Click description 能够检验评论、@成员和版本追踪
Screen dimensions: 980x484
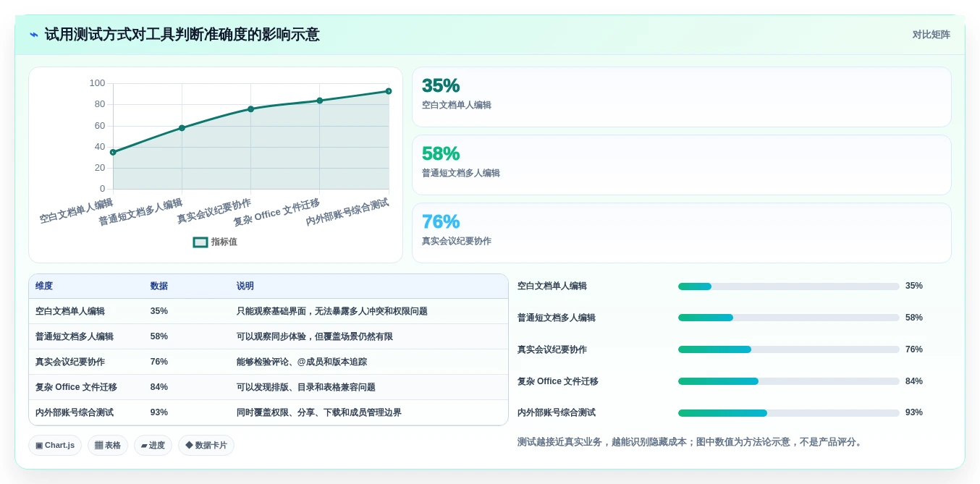(302, 362)
